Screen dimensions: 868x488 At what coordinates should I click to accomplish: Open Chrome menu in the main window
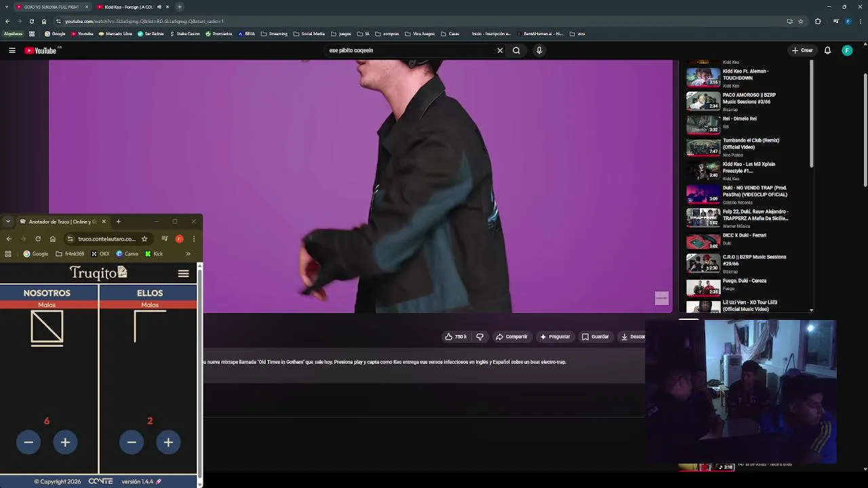point(860,21)
